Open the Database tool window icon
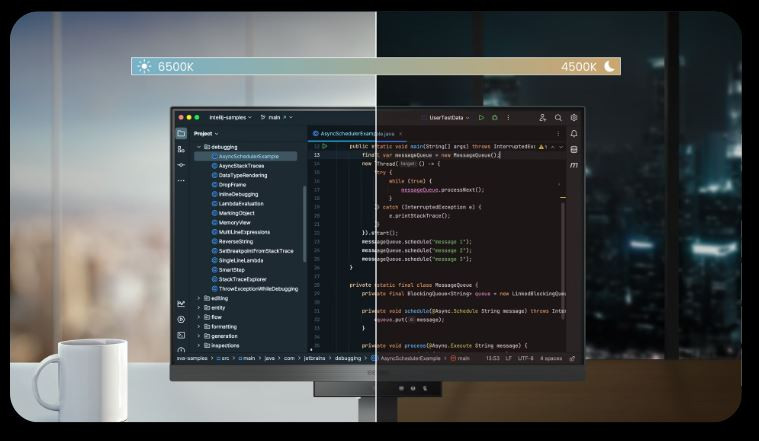The width and height of the screenshot is (759, 441). [574, 149]
